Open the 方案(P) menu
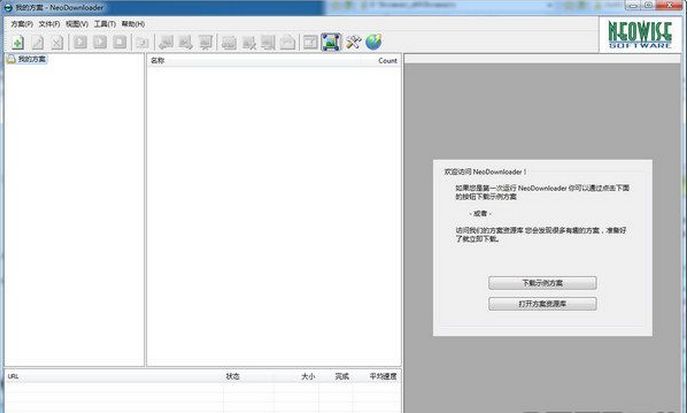The image size is (688, 413). (x=22, y=24)
